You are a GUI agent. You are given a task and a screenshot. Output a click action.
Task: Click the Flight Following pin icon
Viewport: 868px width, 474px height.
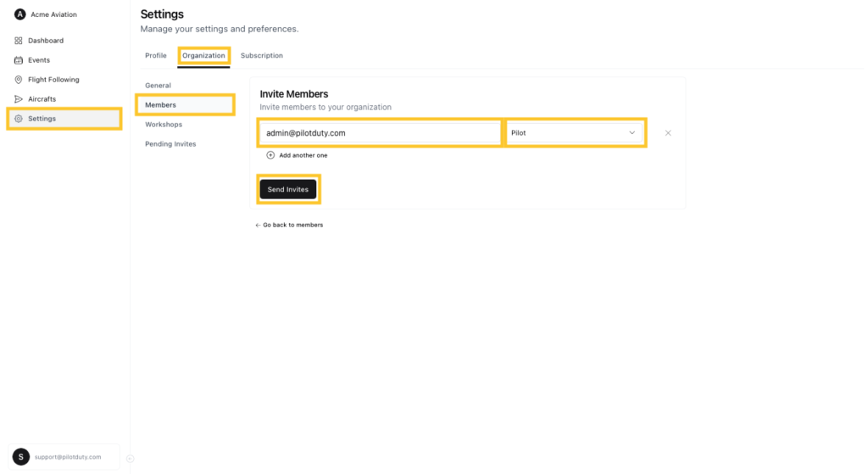[19, 80]
